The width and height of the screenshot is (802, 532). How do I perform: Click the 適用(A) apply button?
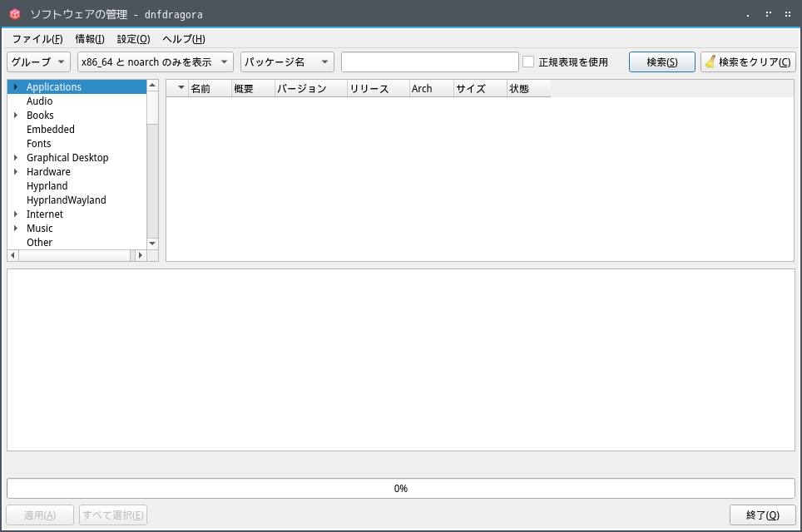(40, 515)
